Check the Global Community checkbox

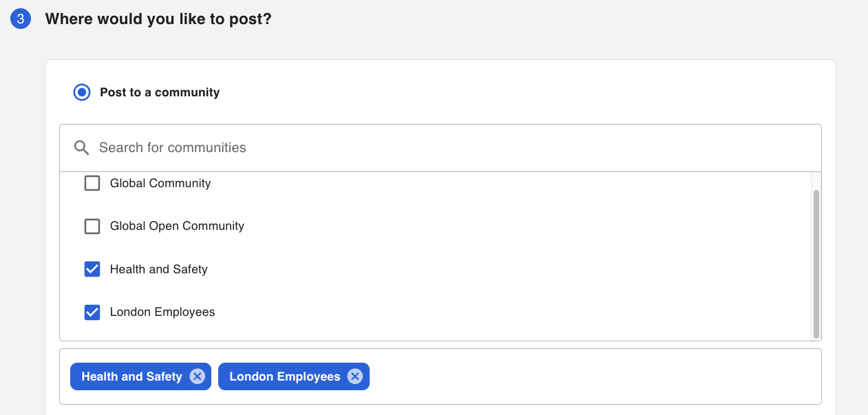(92, 183)
